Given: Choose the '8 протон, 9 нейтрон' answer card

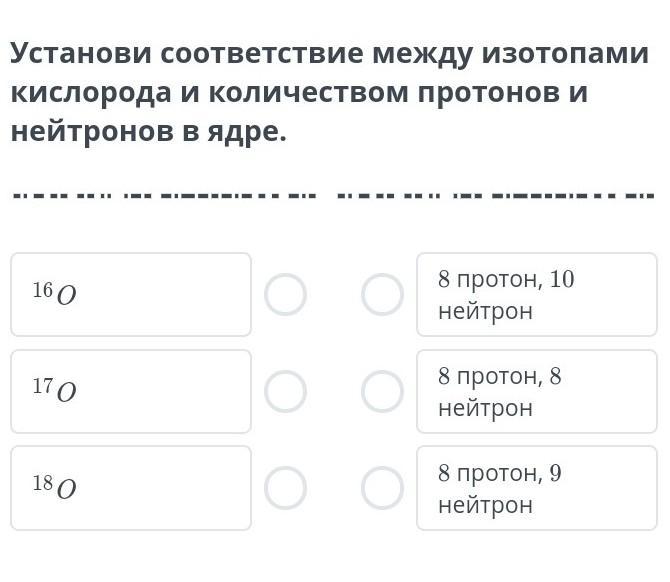Looking at the screenshot, I should pos(536,487).
